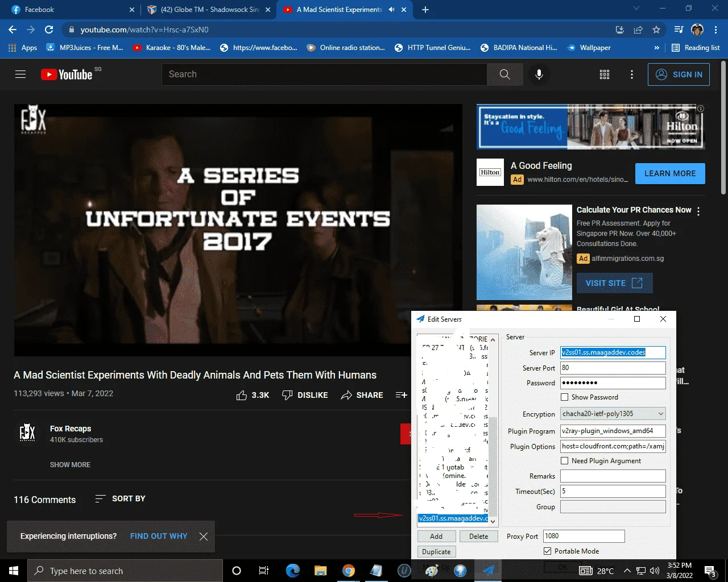Open the Apps bookmarks shortcut
Screen dimensions: 728x582
click(x=23, y=48)
